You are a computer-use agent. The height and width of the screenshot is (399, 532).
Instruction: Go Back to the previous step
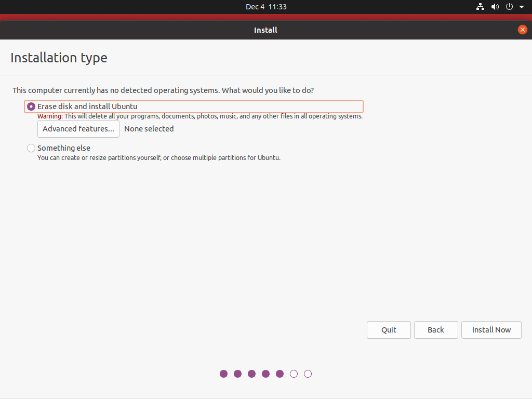click(436, 330)
